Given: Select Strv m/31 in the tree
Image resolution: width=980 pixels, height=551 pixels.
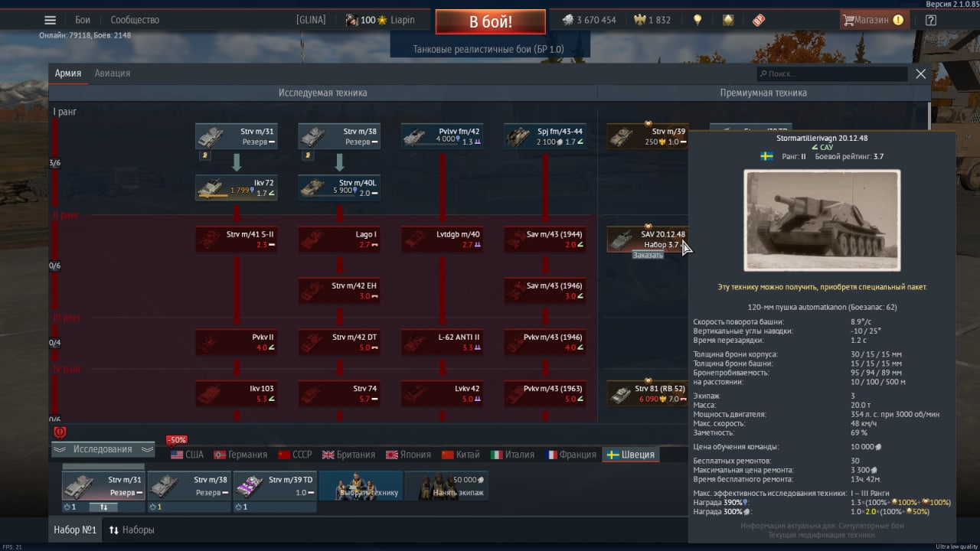Looking at the screenshot, I should click(x=237, y=137).
